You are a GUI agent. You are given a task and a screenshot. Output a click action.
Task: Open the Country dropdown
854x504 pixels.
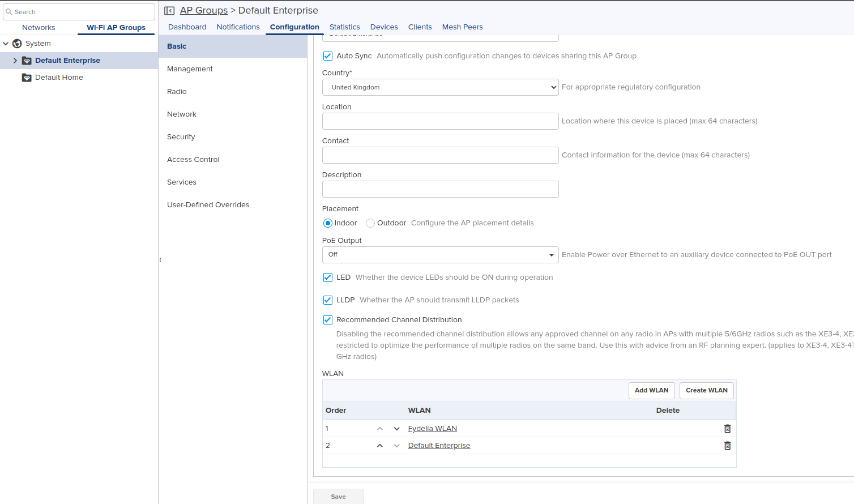440,87
